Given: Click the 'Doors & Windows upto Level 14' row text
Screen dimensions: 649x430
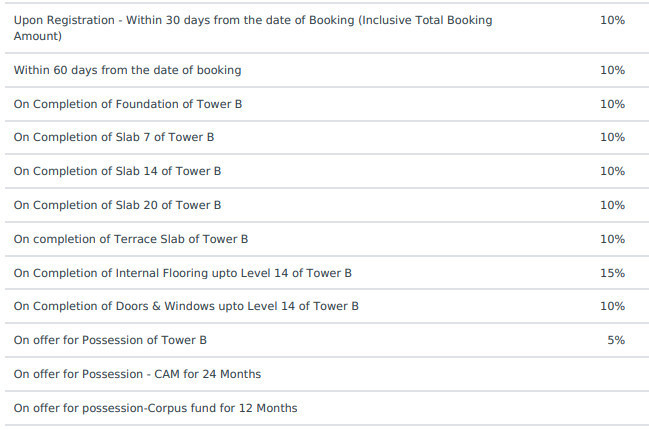Looking at the screenshot, I should pos(186,307).
